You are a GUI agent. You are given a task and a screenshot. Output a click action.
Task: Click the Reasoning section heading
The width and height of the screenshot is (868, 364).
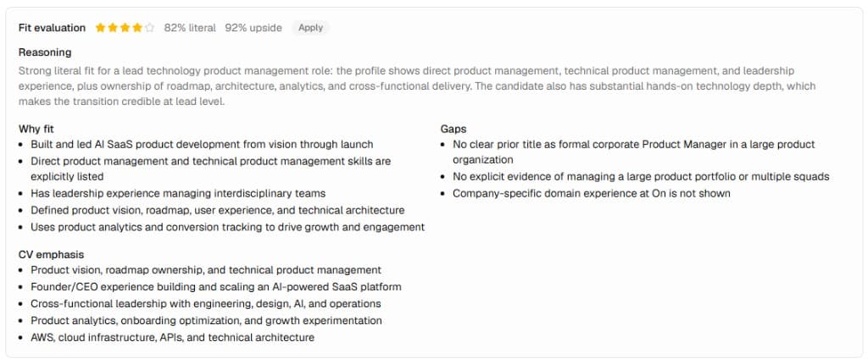point(45,52)
